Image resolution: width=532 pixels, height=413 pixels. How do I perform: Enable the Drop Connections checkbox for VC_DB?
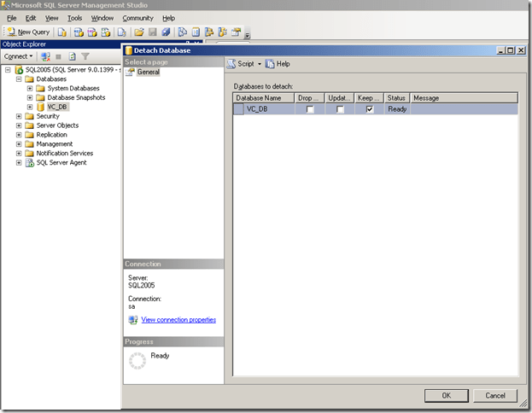(x=310, y=109)
